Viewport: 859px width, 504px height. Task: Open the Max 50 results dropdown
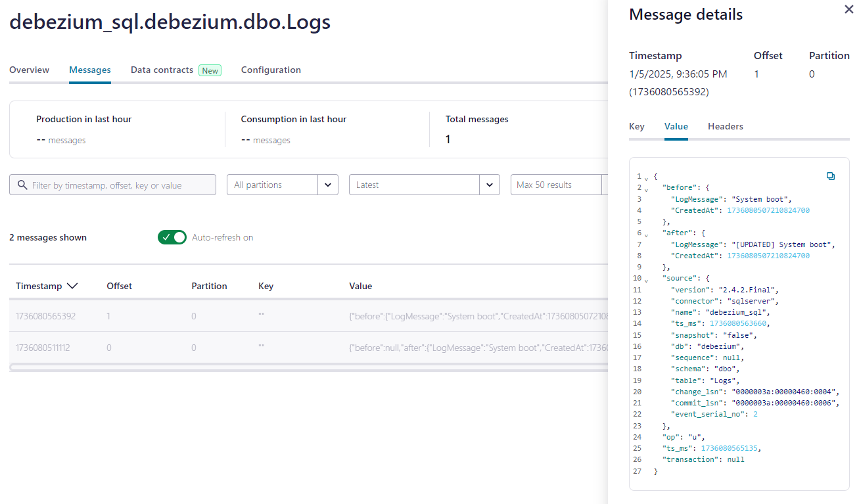559,185
